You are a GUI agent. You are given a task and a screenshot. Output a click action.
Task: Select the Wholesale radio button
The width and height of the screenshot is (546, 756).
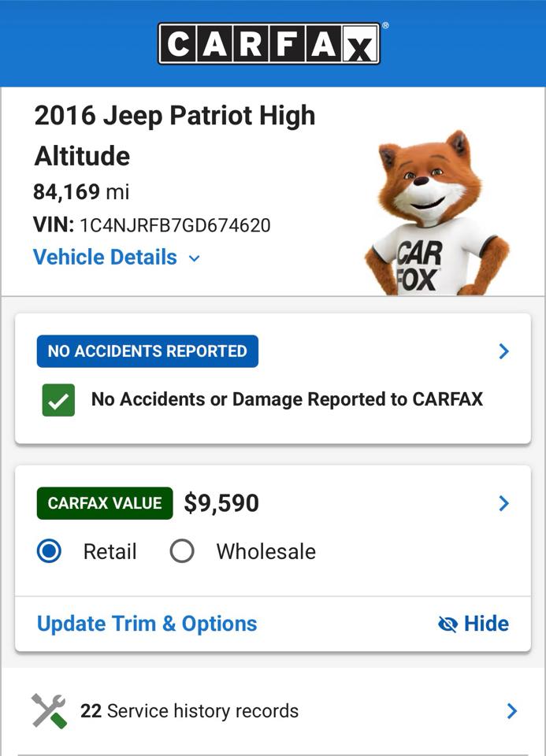click(182, 551)
